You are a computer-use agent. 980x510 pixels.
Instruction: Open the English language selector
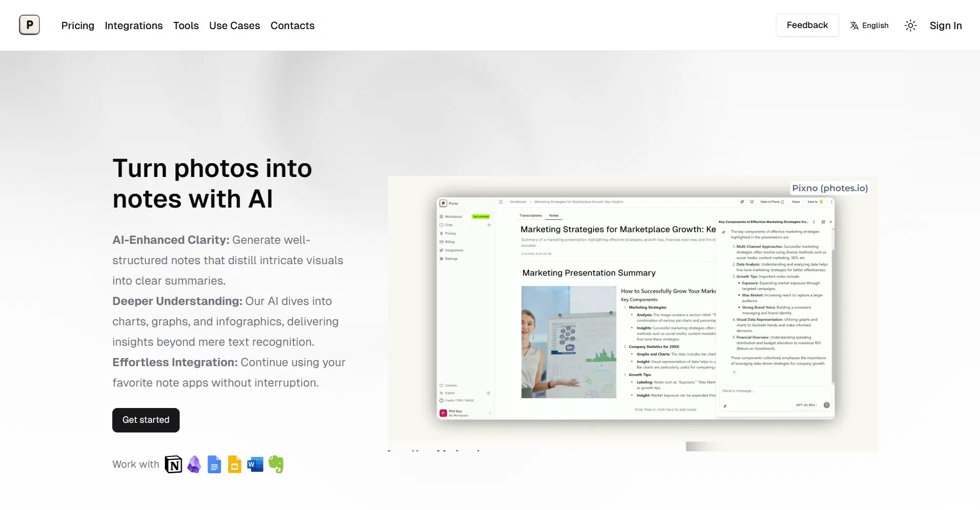click(875, 25)
